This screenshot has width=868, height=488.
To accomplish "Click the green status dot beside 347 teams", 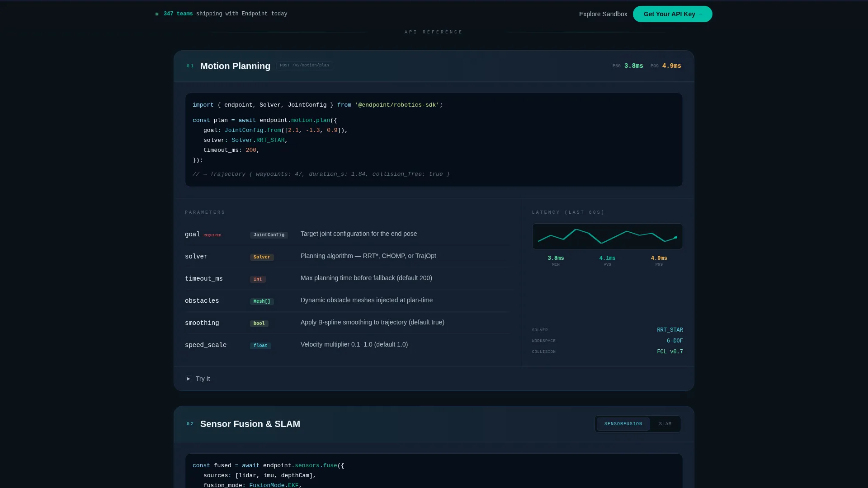I will (x=157, y=14).
